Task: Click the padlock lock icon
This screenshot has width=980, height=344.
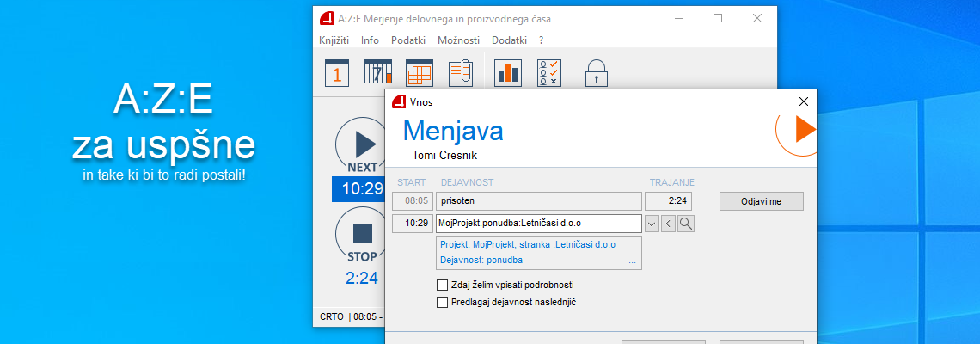Action: [x=596, y=72]
